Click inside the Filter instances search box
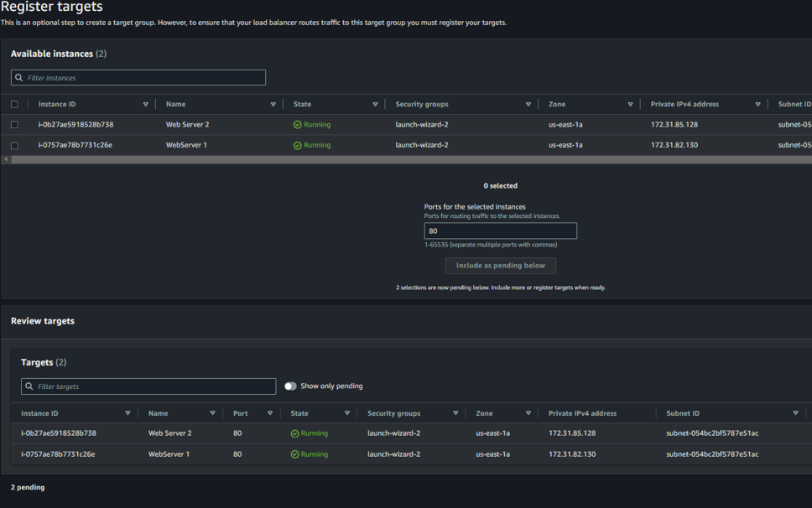 (x=138, y=77)
